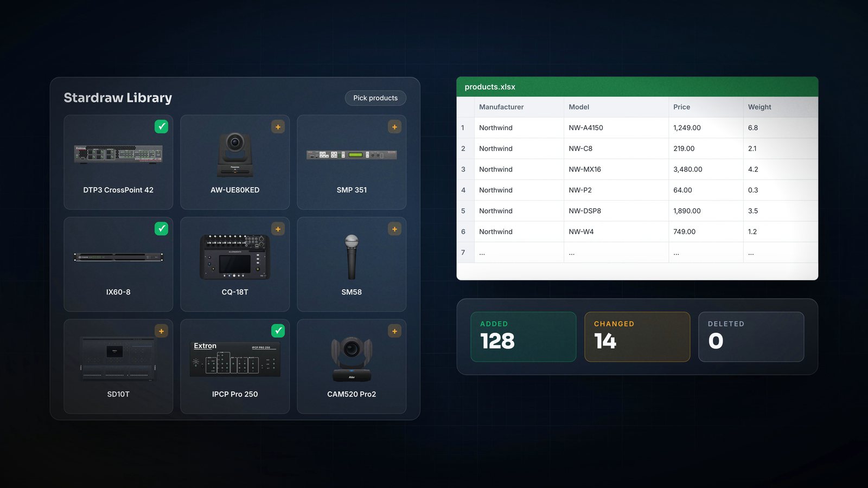Screen dimensions: 868x488
Task: Click the IX60-8 rack unit image
Action: pos(118,257)
